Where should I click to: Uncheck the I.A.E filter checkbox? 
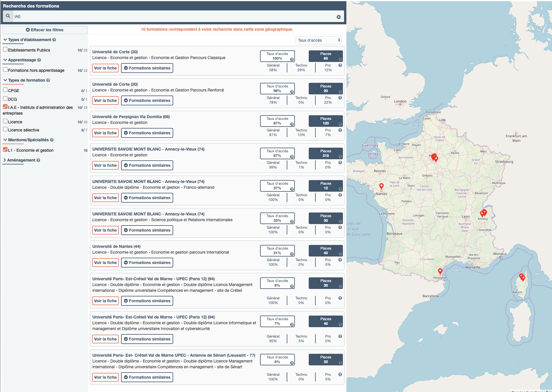[5, 107]
